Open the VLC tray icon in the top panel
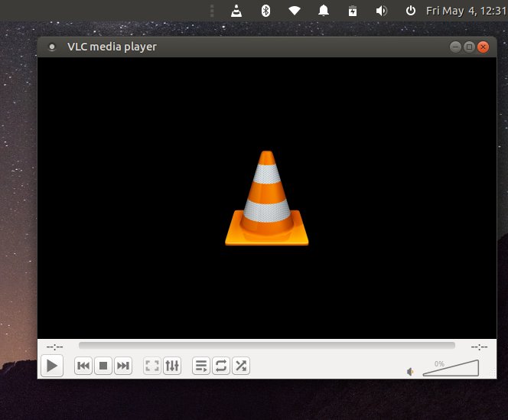508x420 pixels. pos(236,11)
